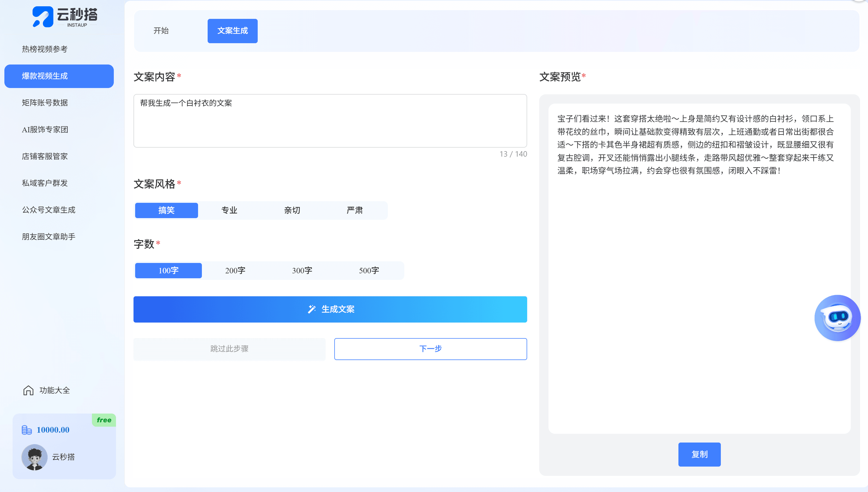Open 朋友圈文章助手 in the sidebar

click(x=48, y=236)
